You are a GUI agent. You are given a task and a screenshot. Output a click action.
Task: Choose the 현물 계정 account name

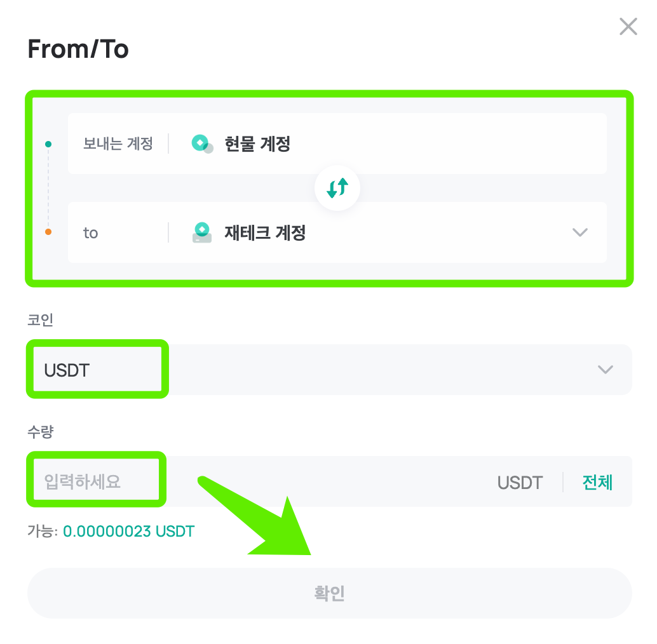coord(257,144)
